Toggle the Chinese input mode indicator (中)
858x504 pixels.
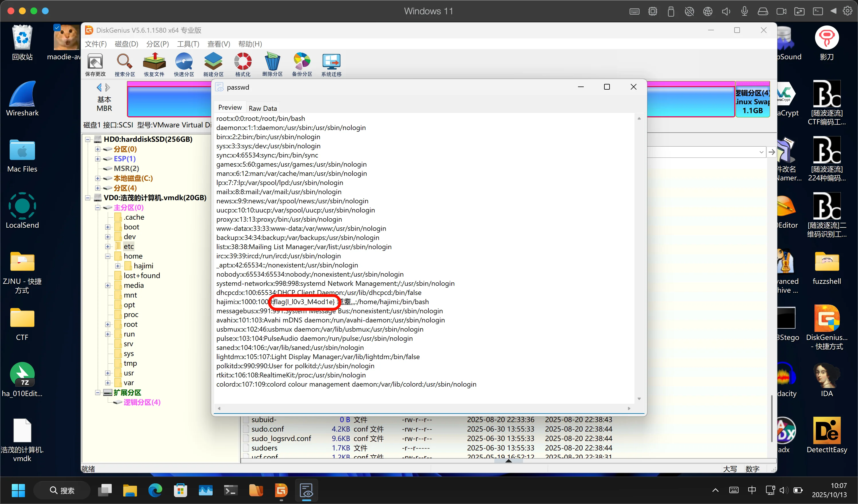point(752,490)
